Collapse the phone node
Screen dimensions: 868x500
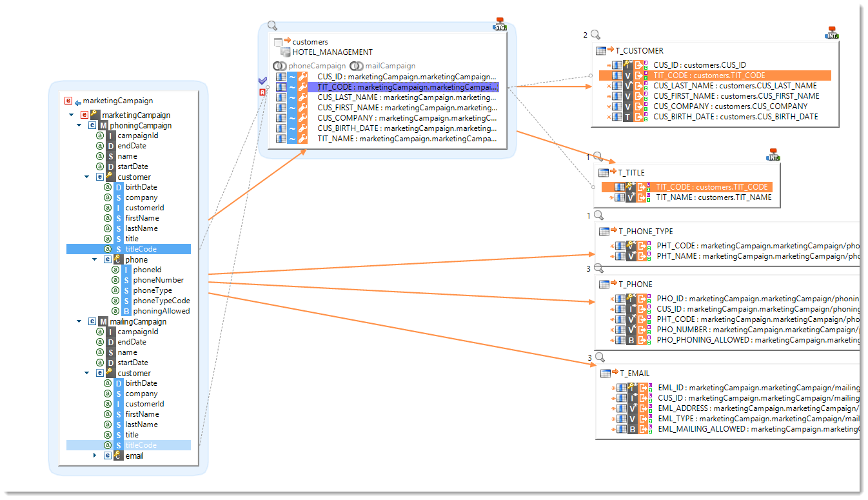click(95, 259)
